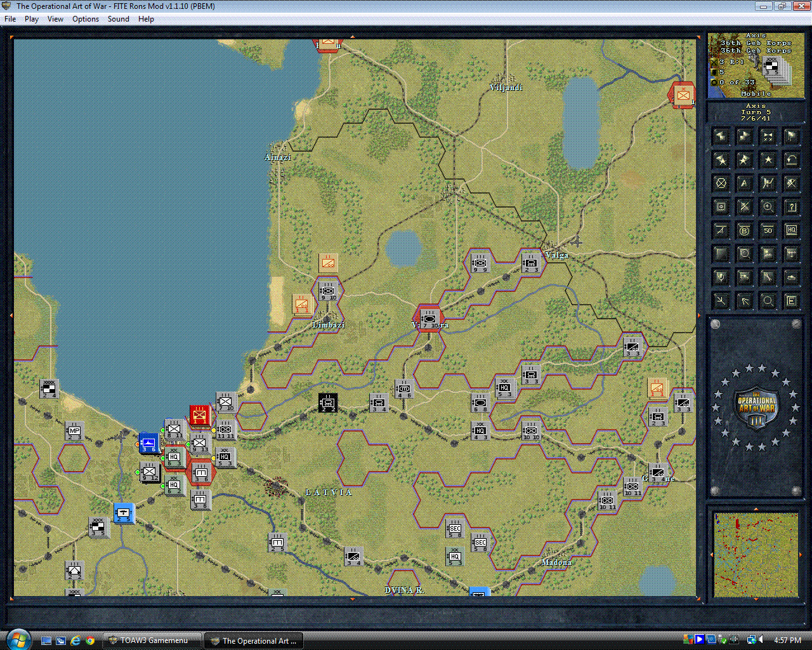The image size is (812, 650).
Task: Switch to the TOAW3 Gamemenu taskbar button
Action: 152,640
